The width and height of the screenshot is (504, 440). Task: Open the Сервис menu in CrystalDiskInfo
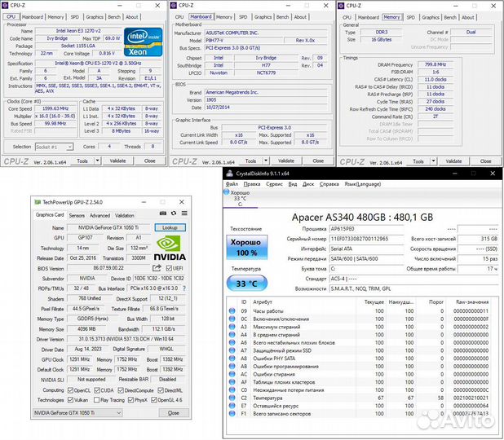[x=274, y=184]
